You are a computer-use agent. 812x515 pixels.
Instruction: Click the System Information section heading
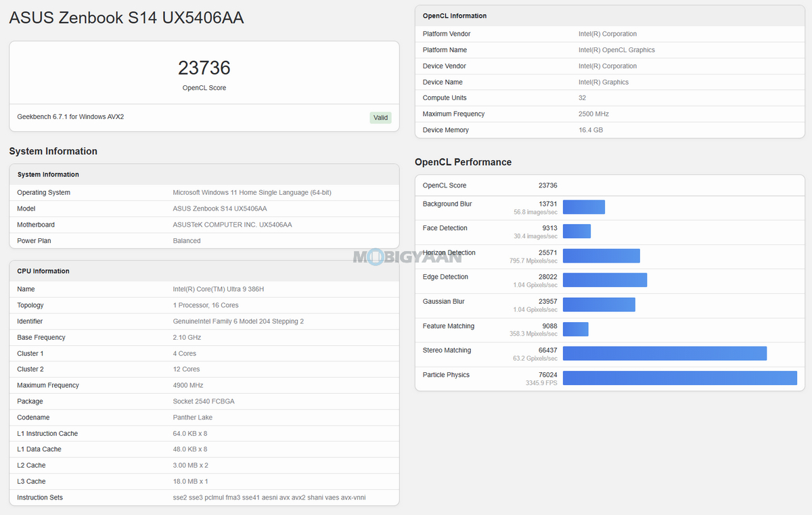(53, 151)
